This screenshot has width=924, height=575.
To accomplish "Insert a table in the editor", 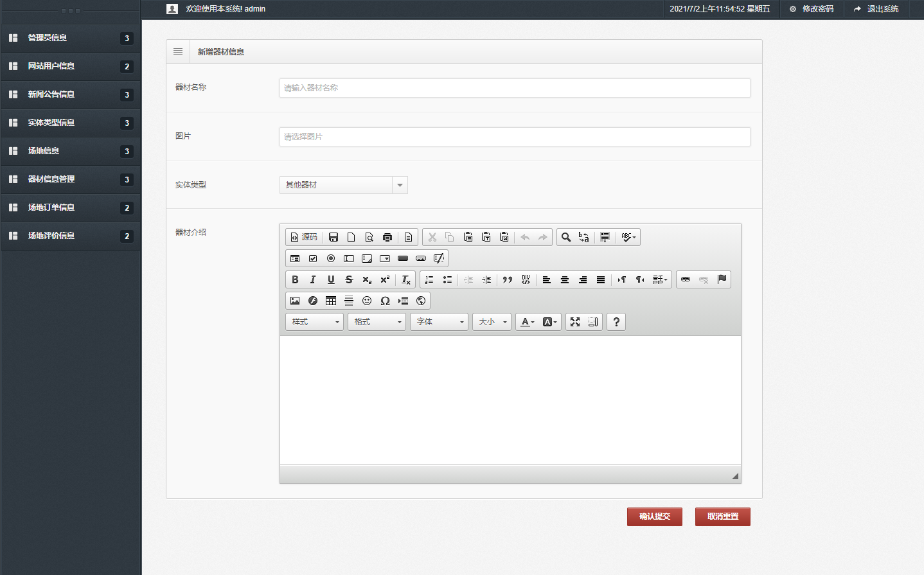I will point(331,301).
